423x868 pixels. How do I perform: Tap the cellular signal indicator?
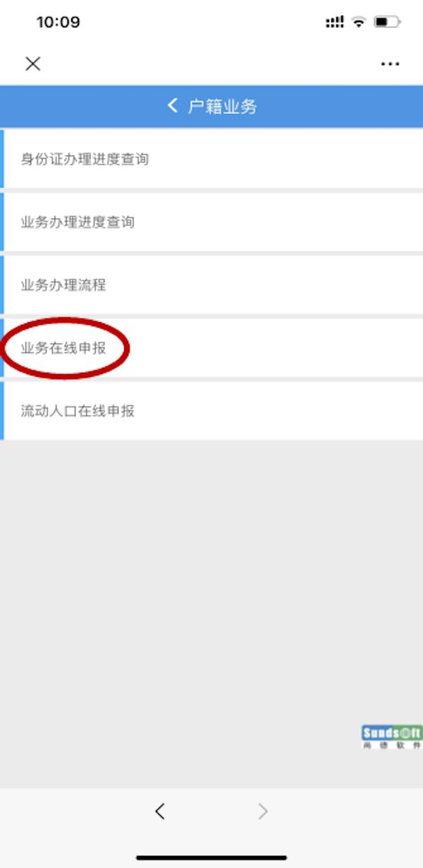click(334, 23)
